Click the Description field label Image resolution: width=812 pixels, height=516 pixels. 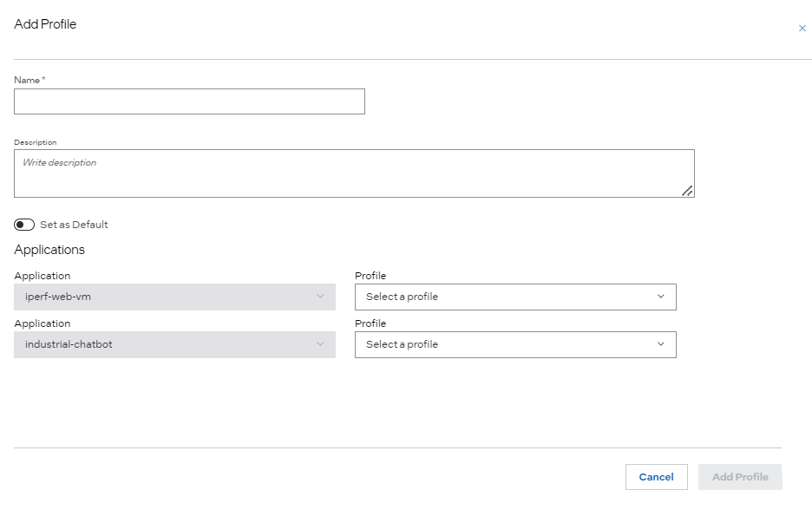tap(36, 142)
